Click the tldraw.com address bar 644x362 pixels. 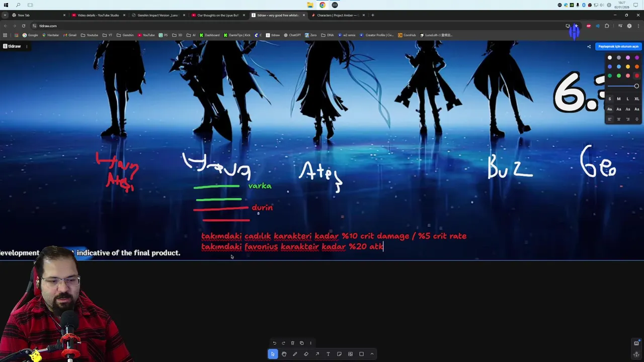pyautogui.click(x=297, y=26)
